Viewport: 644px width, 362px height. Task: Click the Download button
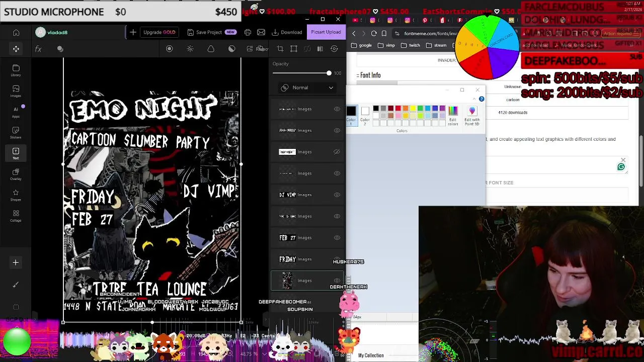[287, 32]
